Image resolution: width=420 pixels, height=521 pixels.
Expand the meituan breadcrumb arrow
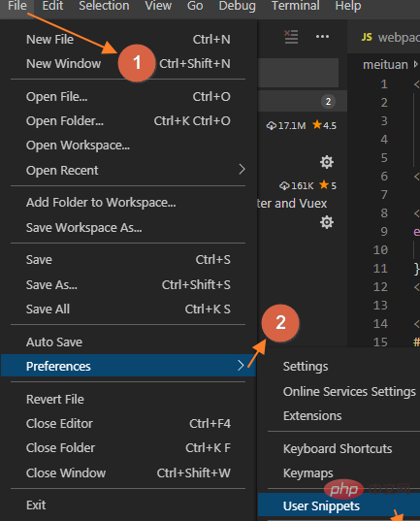(x=415, y=64)
